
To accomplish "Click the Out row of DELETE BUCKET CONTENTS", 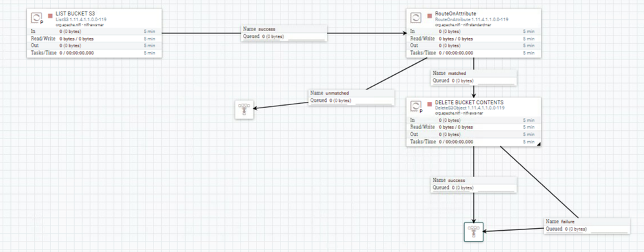I will [x=474, y=135].
